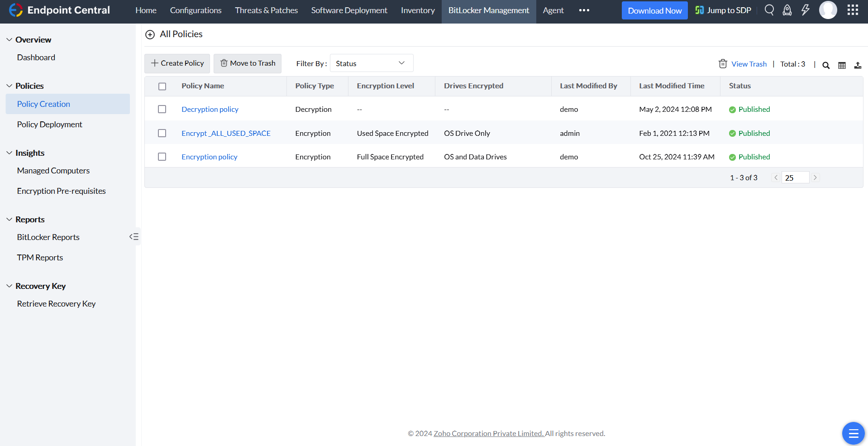This screenshot has height=446, width=868.
Task: Click the page size field showing 25
Action: [795, 177]
